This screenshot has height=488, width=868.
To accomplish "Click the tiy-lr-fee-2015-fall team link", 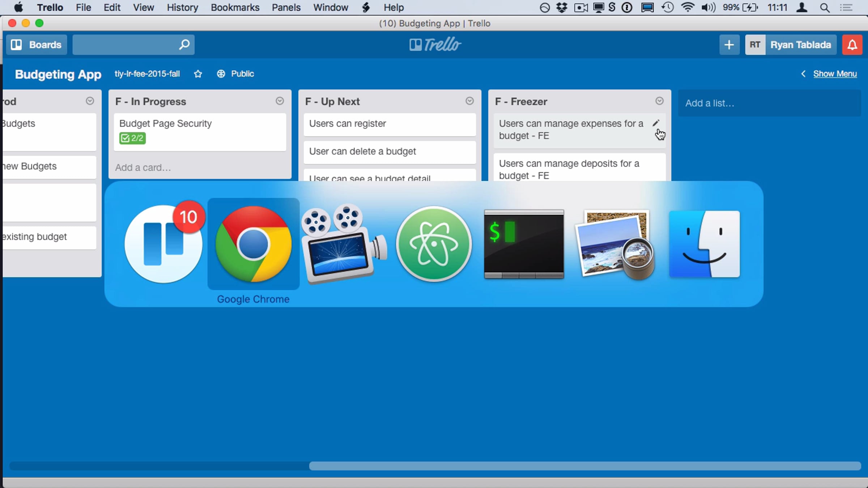I will (x=147, y=74).
